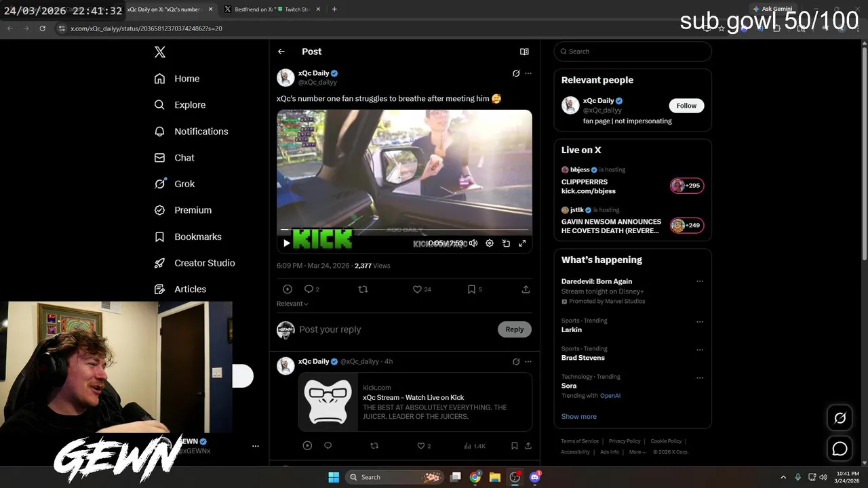The image size is (868, 488).
Task: Open more options for Sora trend
Action: pos(700,378)
